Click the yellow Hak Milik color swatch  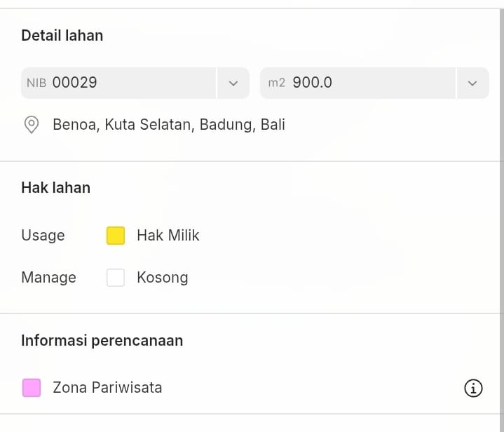116,236
